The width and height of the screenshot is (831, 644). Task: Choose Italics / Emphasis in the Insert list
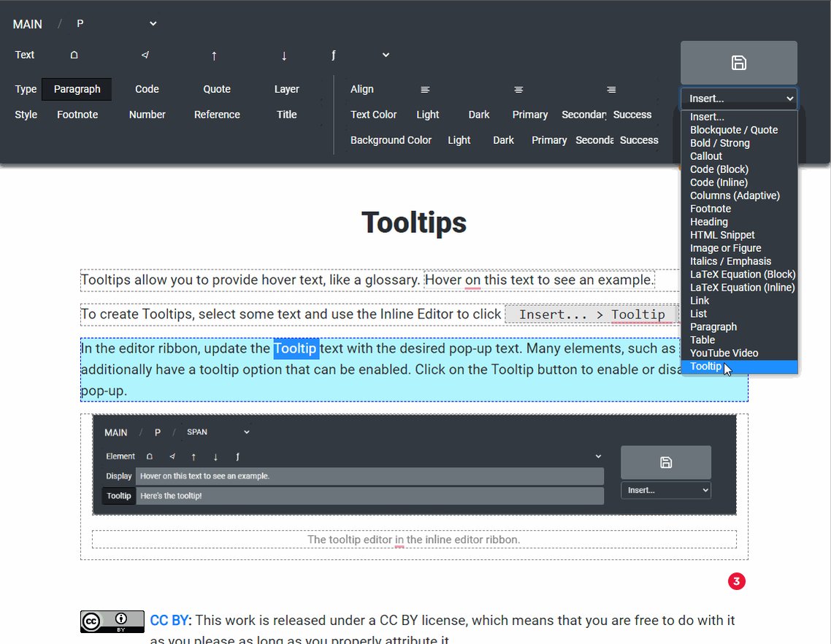[739, 261]
